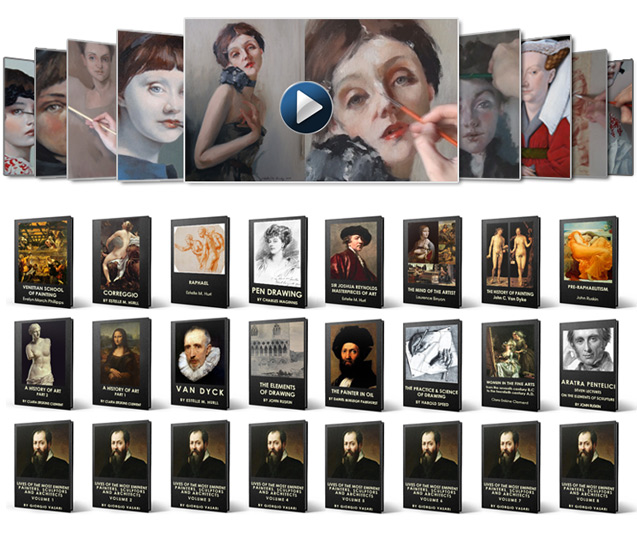
Task: Choose Vasari's Lives Volume 8 book
Action: 589,466
